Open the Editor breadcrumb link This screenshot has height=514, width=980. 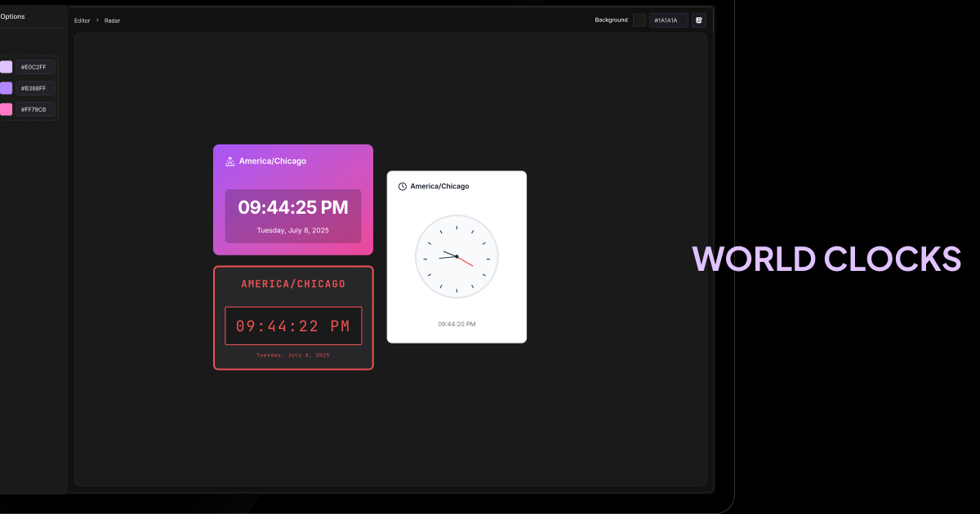82,20
